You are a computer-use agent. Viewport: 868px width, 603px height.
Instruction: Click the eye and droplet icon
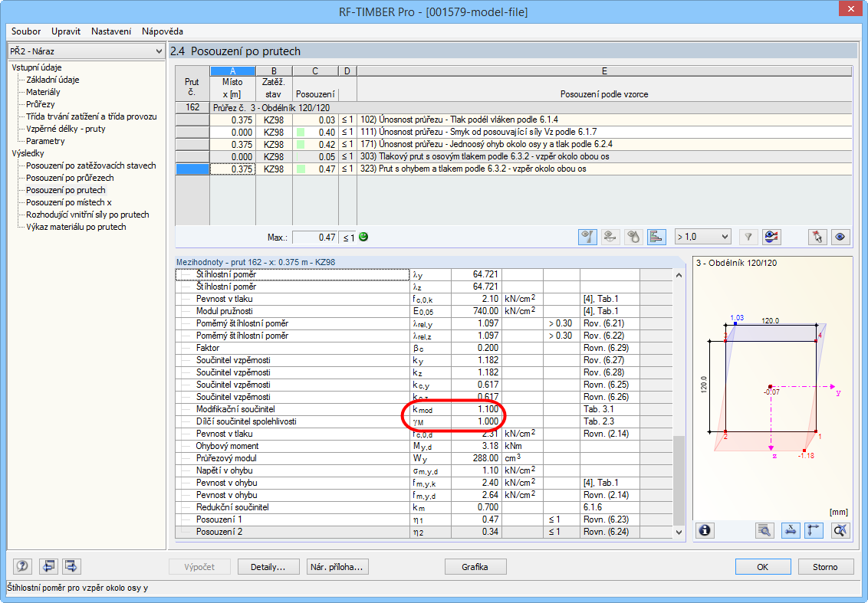(633, 237)
